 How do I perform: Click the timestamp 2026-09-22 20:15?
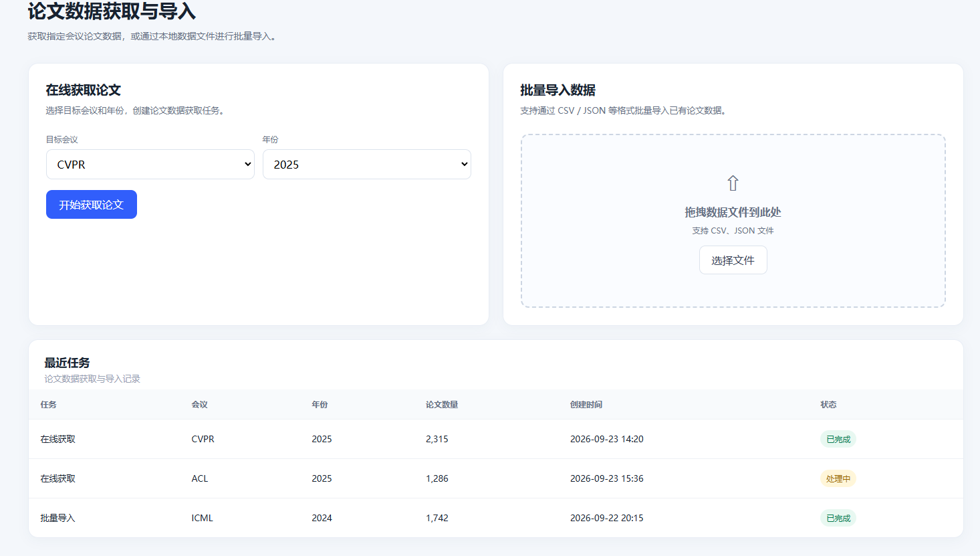(x=607, y=518)
